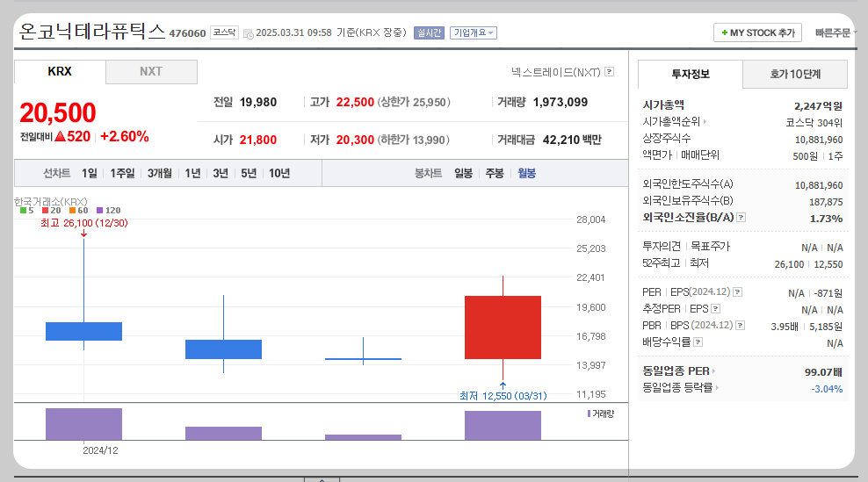This screenshot has width=868, height=482.
Task: Click the 코스닥 market badge
Action: (x=224, y=32)
